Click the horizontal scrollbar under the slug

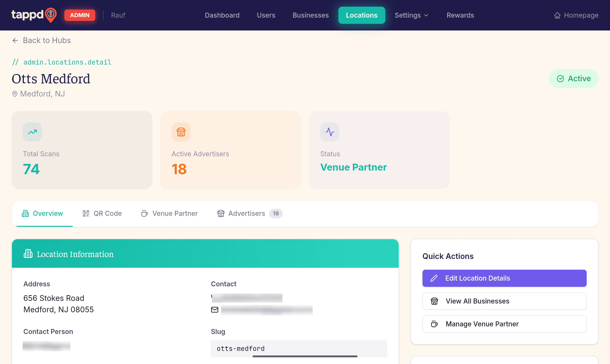click(x=305, y=356)
